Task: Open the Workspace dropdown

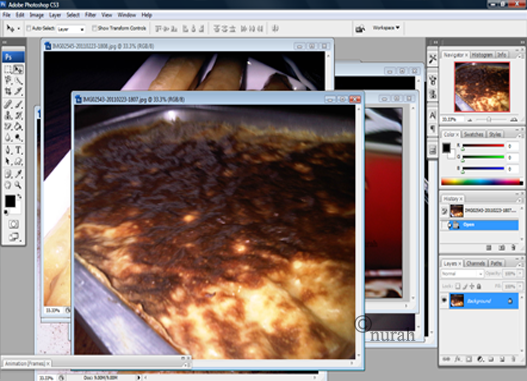Action: pos(386,28)
